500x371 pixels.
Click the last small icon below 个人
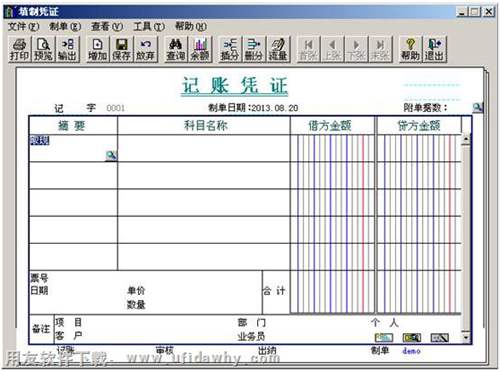pyautogui.click(x=440, y=338)
